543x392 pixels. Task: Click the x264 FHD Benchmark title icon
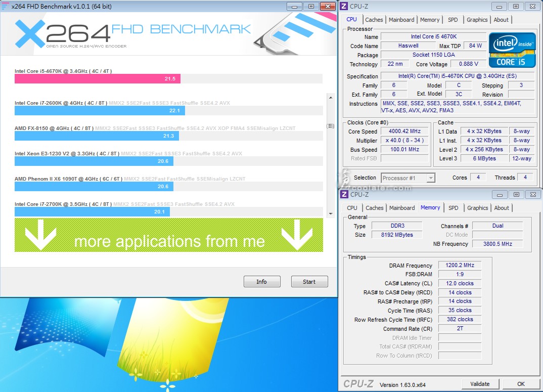[x=5, y=6]
